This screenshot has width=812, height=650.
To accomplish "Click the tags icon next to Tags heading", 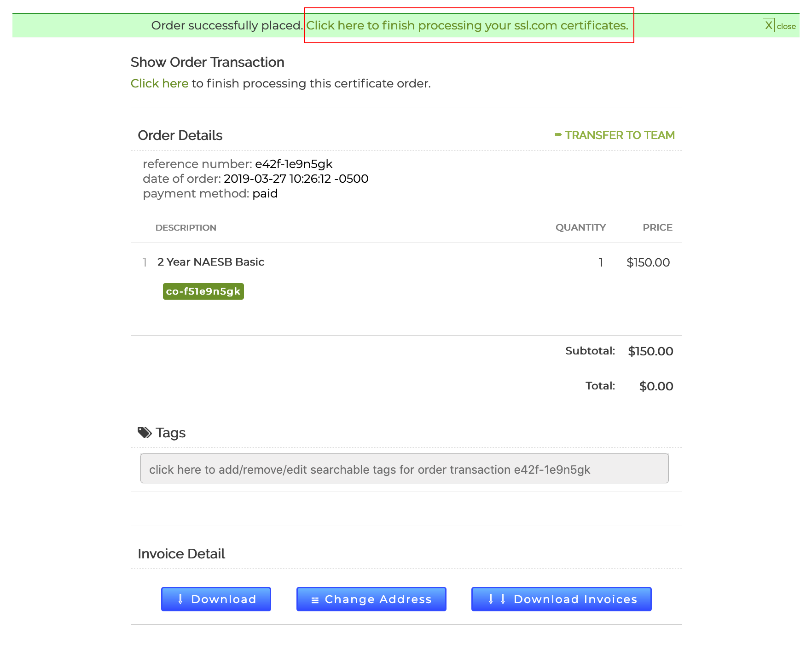I will pos(145,433).
